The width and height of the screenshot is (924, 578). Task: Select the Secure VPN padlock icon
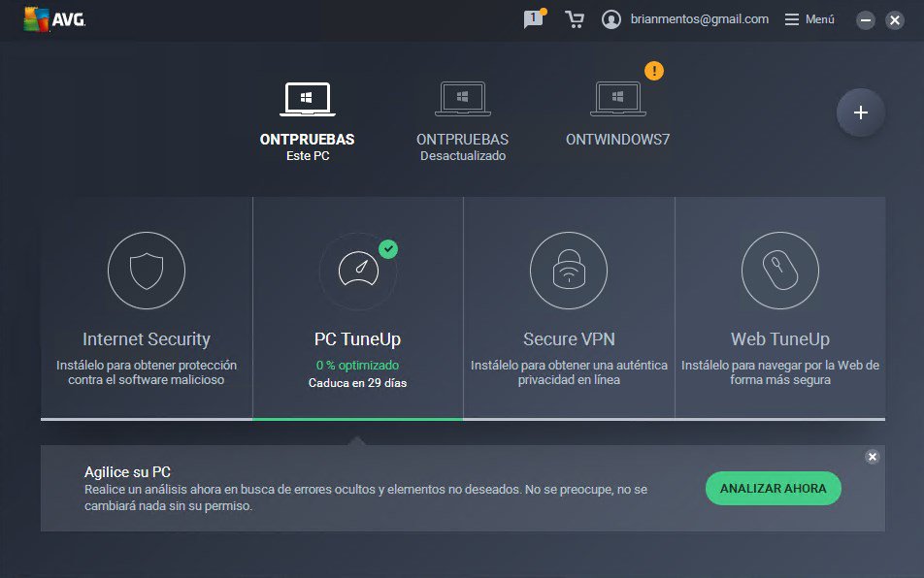pos(569,271)
